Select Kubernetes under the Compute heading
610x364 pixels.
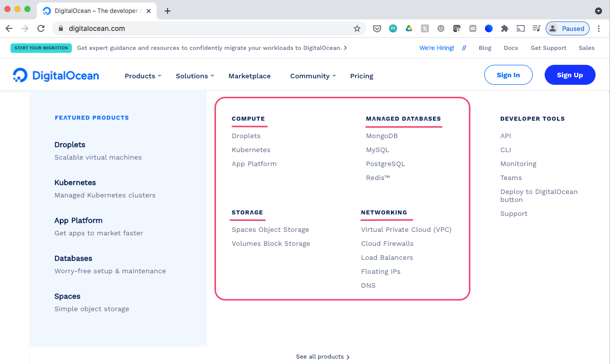(x=251, y=150)
